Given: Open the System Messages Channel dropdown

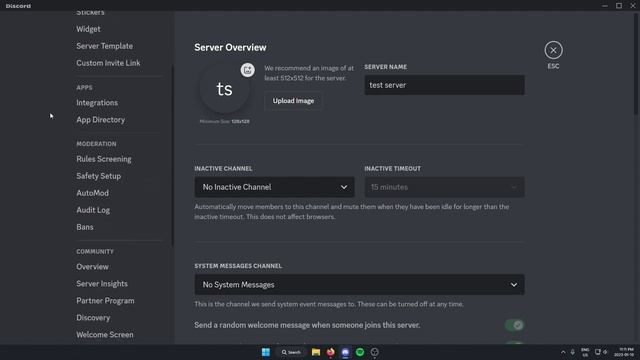Looking at the screenshot, I should click(x=359, y=284).
